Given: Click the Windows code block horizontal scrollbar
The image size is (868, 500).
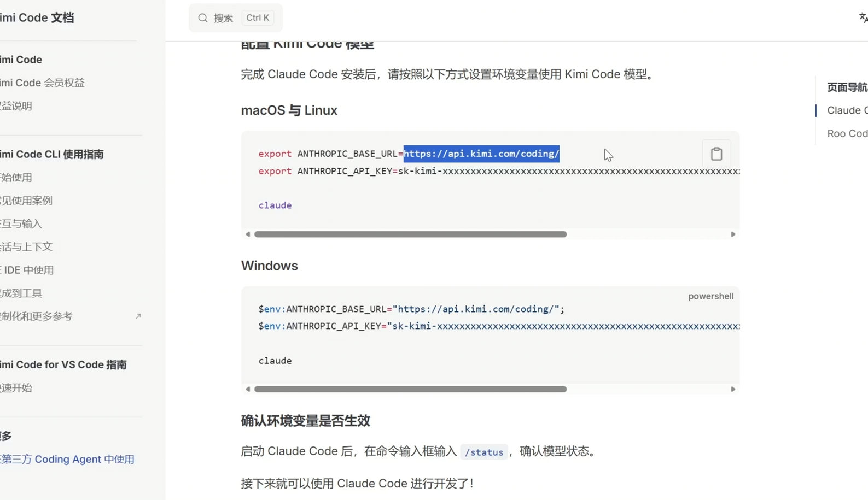Looking at the screenshot, I should (410, 389).
